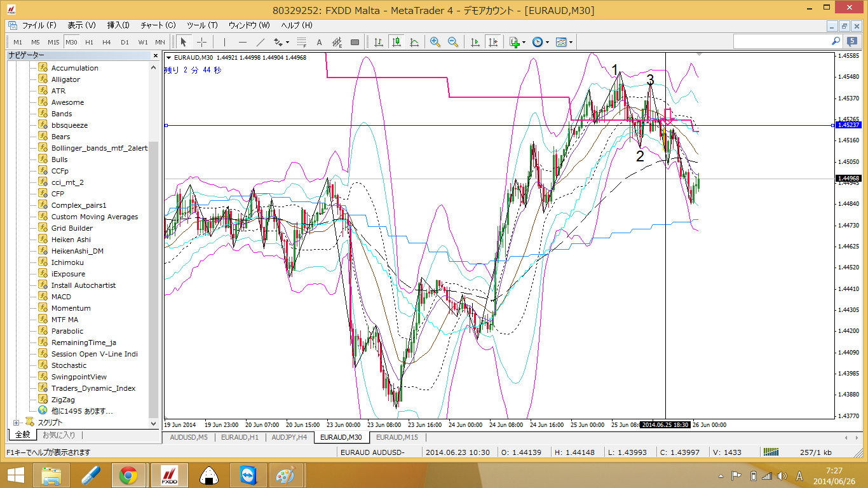Open the ヘルプ (H) menu
Screen dimensions: 868x488
(297, 25)
